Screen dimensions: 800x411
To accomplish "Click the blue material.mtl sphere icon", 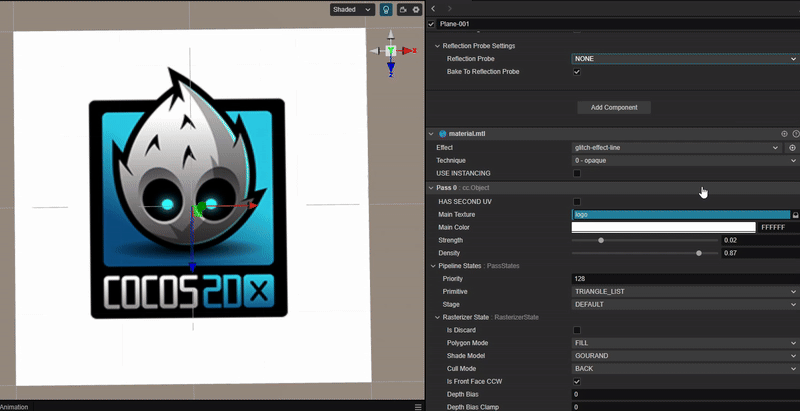I will click(442, 134).
